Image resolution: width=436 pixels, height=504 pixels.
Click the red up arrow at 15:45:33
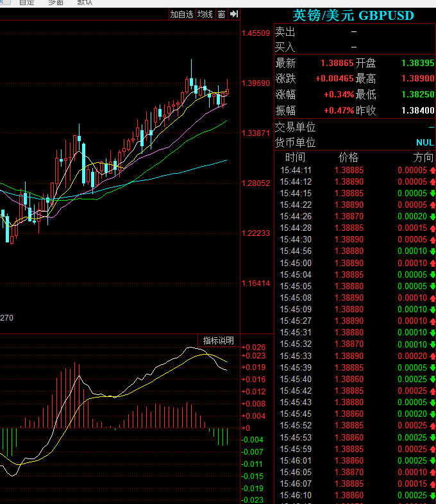(432, 356)
